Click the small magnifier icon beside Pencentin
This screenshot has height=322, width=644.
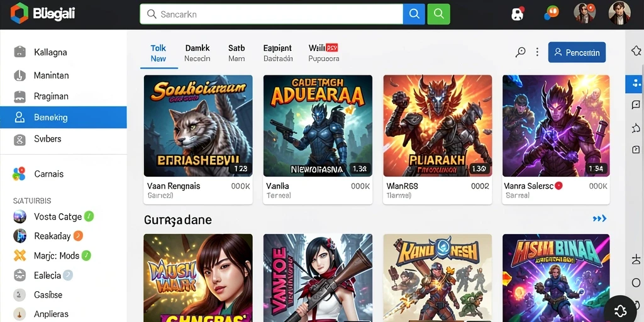520,52
